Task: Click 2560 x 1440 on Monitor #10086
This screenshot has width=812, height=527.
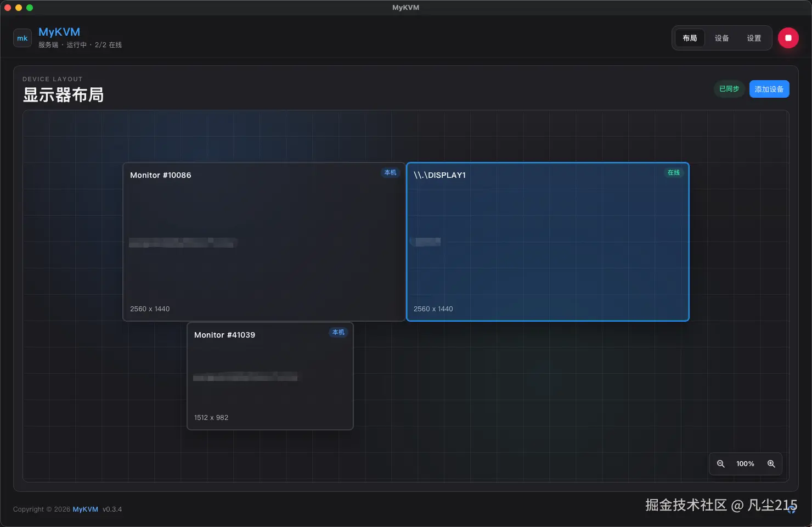Action: pos(150,309)
